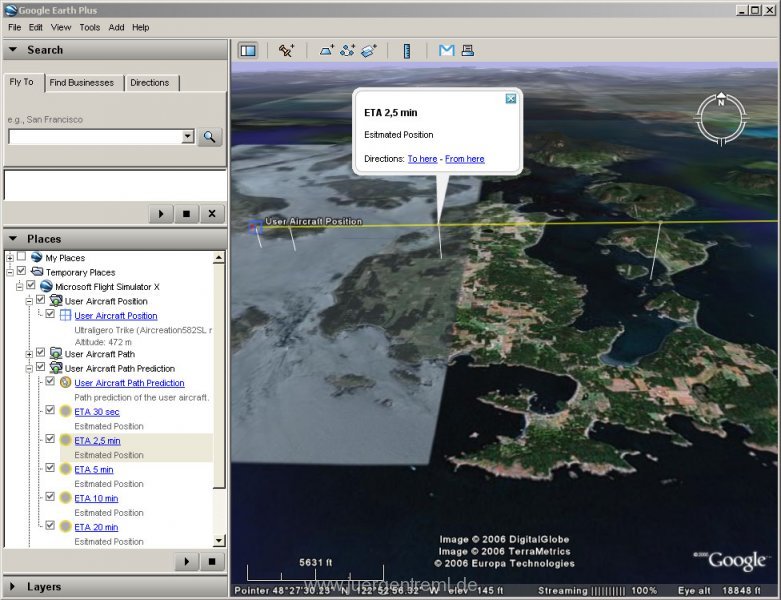Click the Places panel play button

point(187,561)
